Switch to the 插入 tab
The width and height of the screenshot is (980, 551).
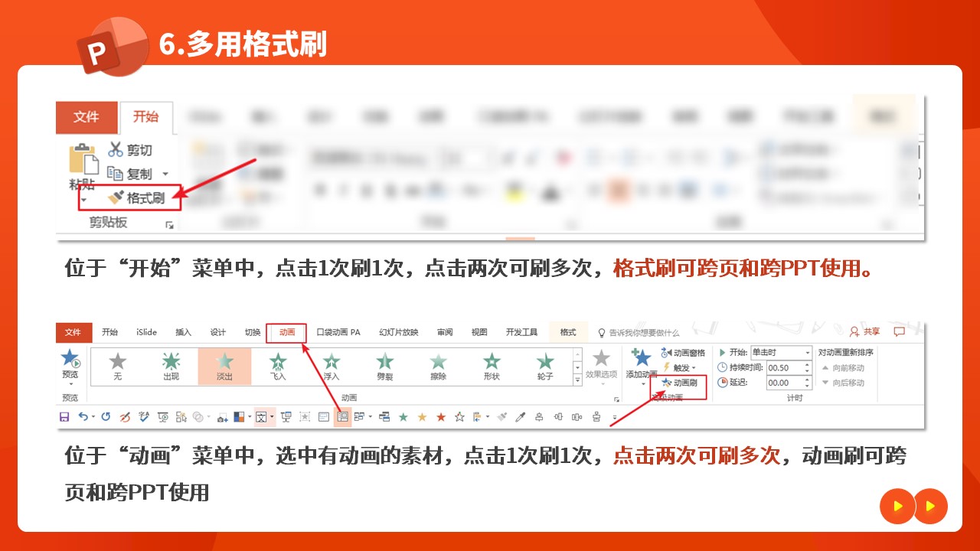coord(183,332)
